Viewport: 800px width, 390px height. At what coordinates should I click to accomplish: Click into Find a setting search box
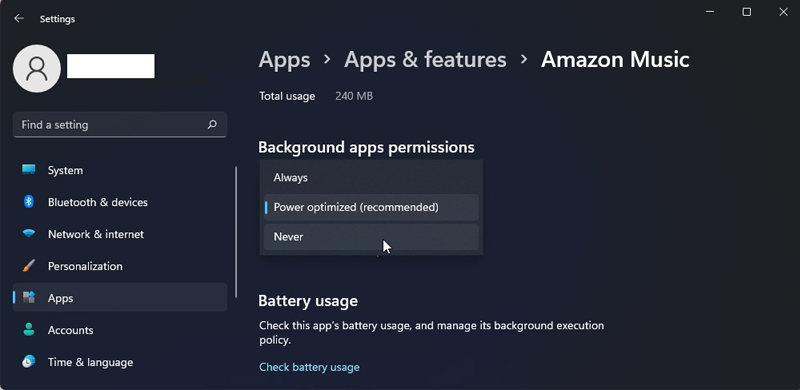click(120, 125)
